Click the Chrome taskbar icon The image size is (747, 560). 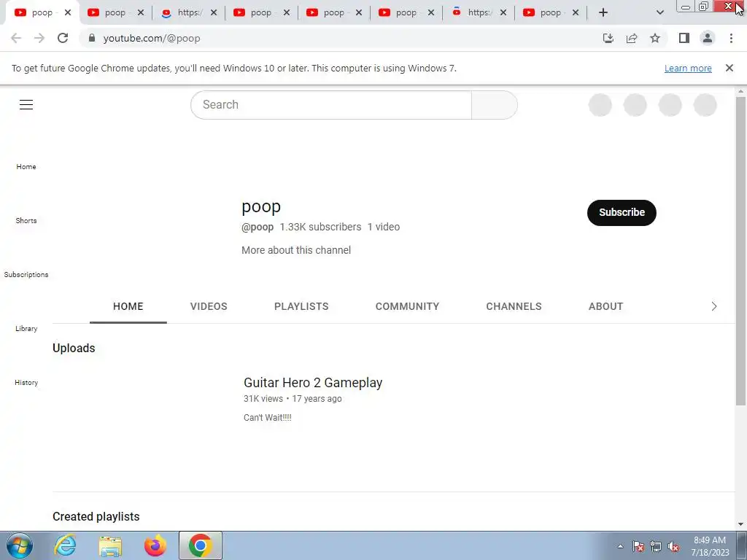coord(201,545)
